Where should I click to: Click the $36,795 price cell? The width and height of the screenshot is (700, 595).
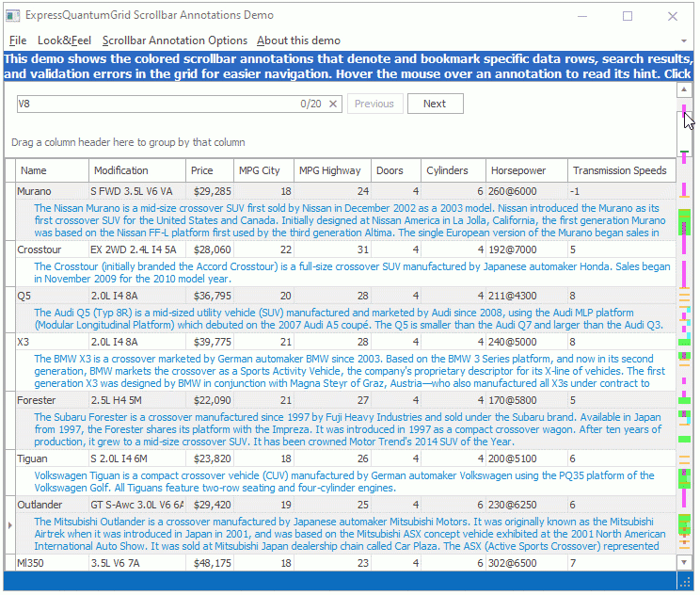[210, 296]
